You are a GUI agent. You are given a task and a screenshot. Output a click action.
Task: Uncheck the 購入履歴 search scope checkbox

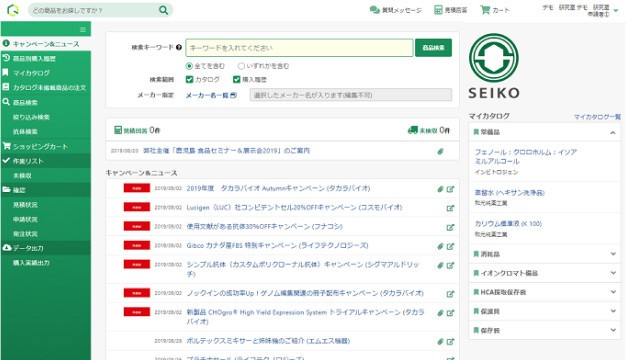236,79
